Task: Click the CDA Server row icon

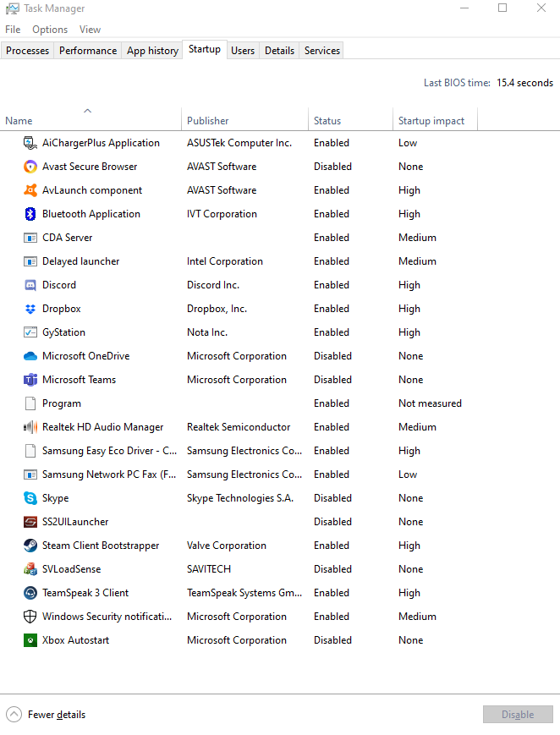Action: coord(30,238)
